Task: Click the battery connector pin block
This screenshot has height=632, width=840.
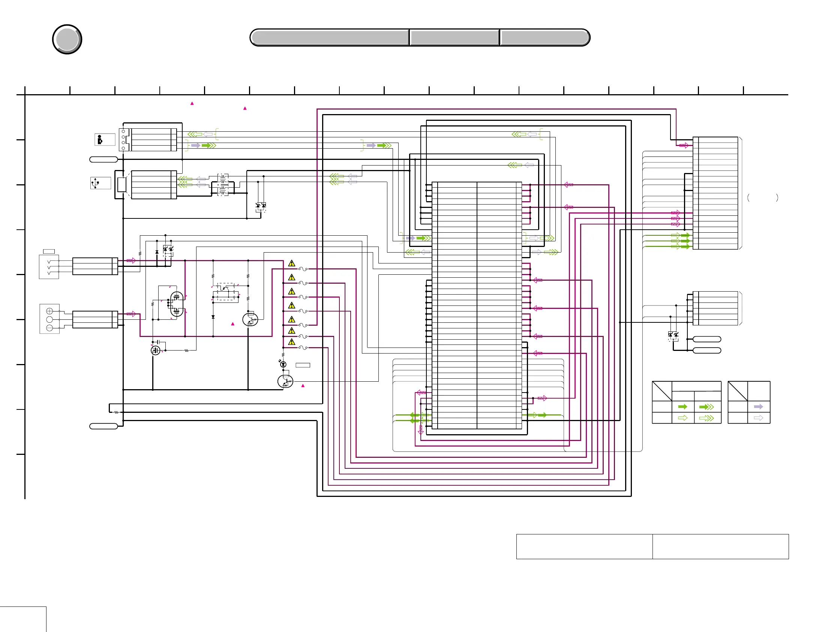Action: click(x=95, y=319)
